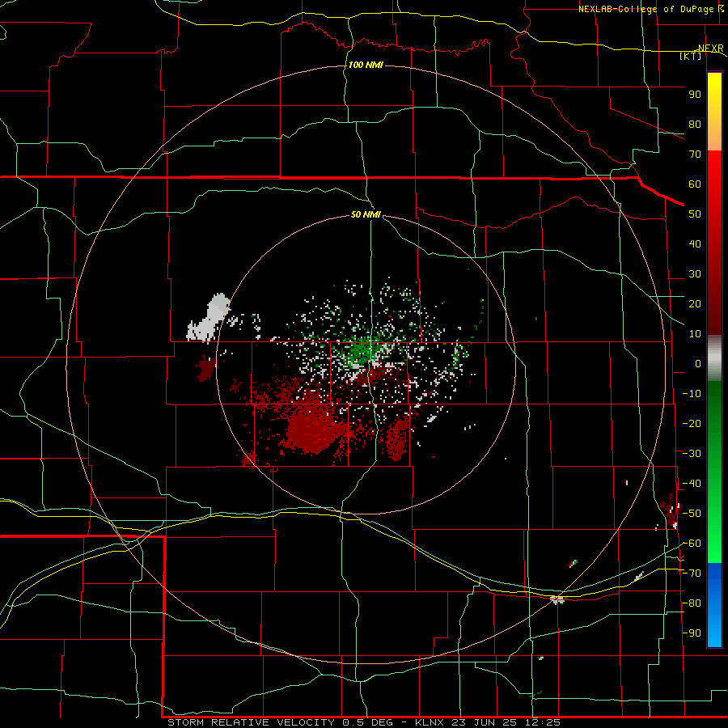Click the -40 scale value
The height and width of the screenshot is (728, 728).
click(692, 484)
